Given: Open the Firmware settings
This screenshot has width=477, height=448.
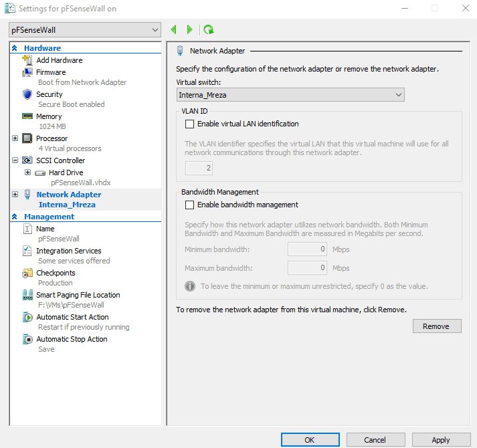Looking at the screenshot, I should click(x=51, y=72).
